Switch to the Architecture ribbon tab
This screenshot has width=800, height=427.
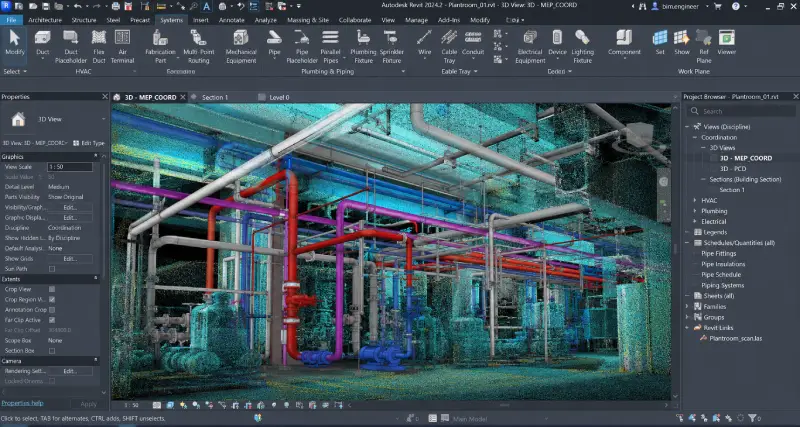click(x=45, y=20)
